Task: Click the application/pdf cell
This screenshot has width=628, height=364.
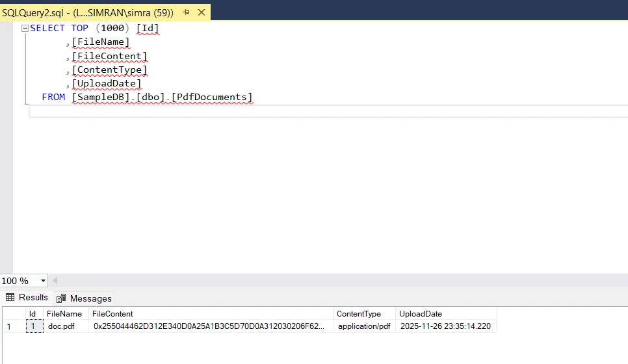Action: click(x=364, y=326)
